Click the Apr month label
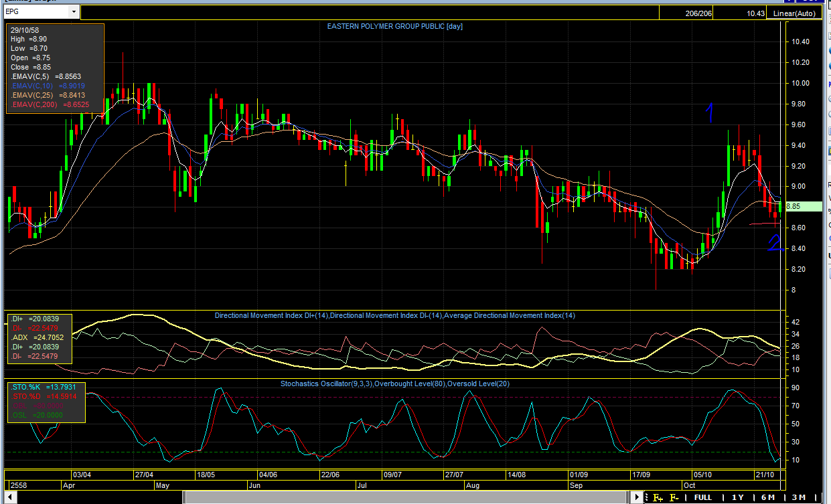Image resolution: width=831 pixels, height=504 pixels. [70, 484]
